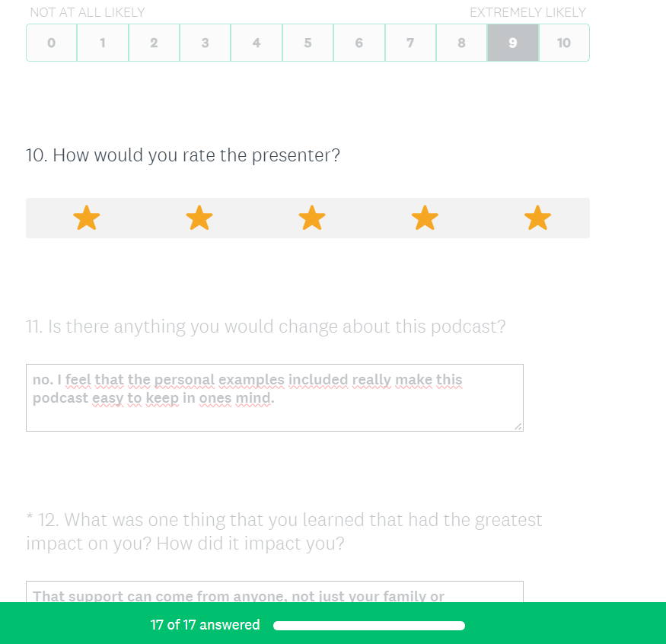Choose likelihood rating 1
666x644 pixels.
click(x=103, y=43)
